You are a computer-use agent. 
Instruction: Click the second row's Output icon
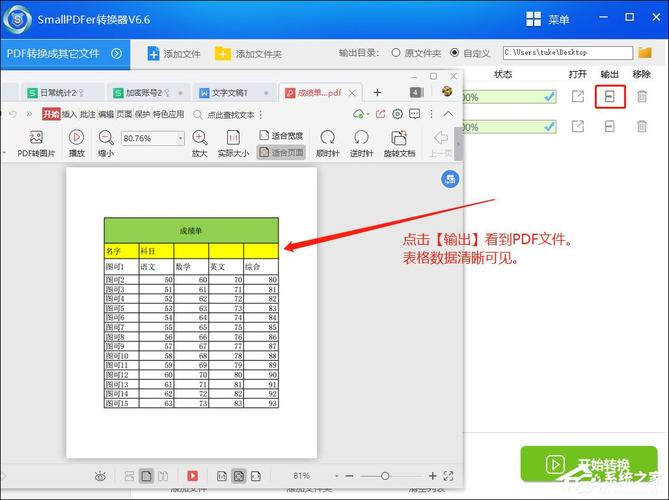point(610,126)
